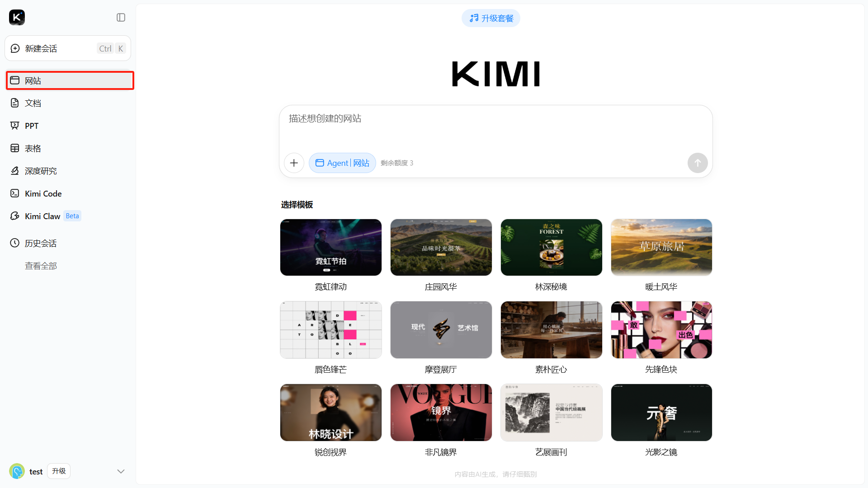The image size is (868, 488).
Task: Click 查看全部 to view all history
Action: click(41, 266)
